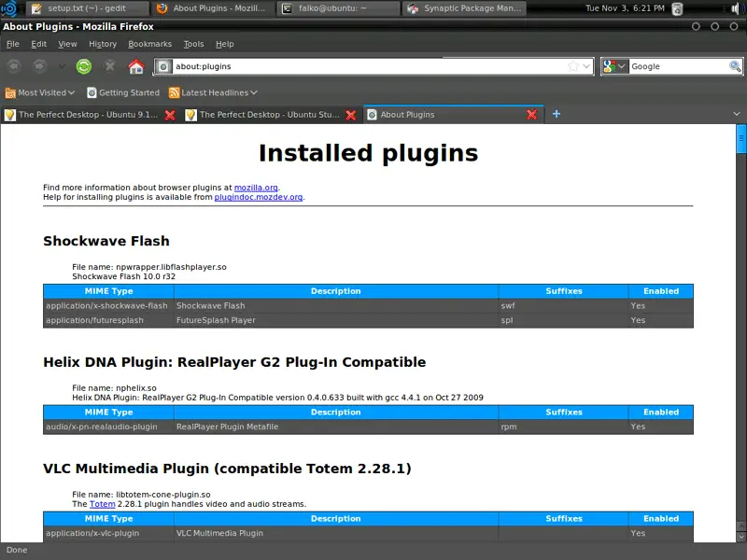This screenshot has height=560, width=747.
Task: Go to the Home page icon
Action: [135, 66]
